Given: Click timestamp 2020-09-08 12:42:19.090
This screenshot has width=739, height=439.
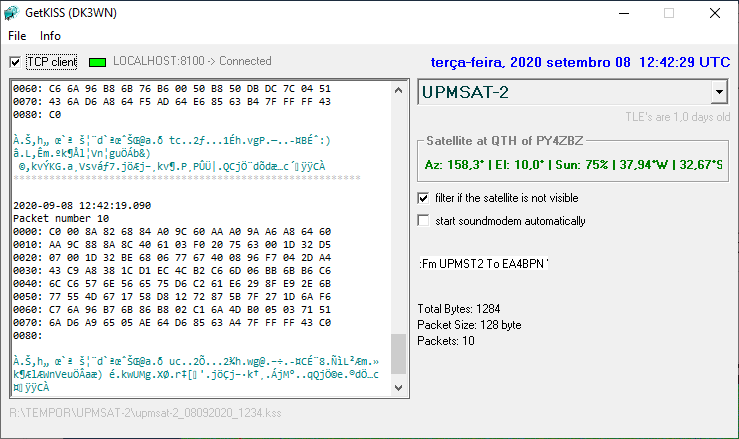Looking at the screenshot, I should click(x=82, y=206).
